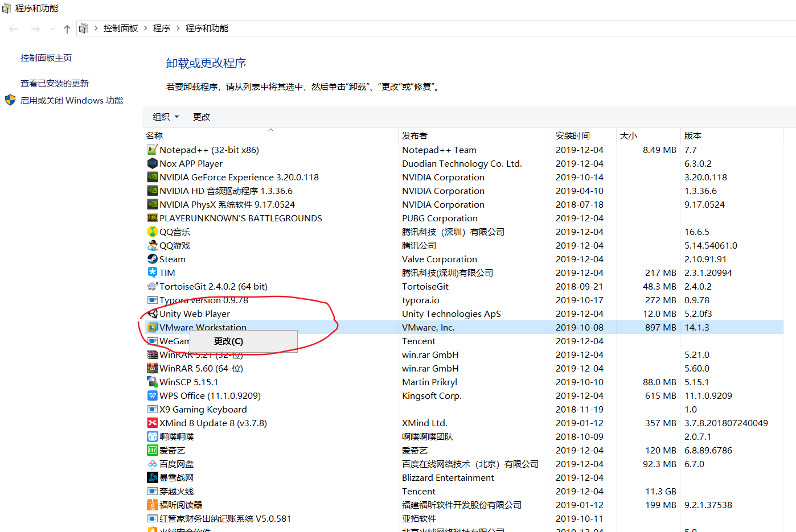Click the shield icon beside Windows 功能
Viewport: 796px width, 532px height.
click(10, 100)
